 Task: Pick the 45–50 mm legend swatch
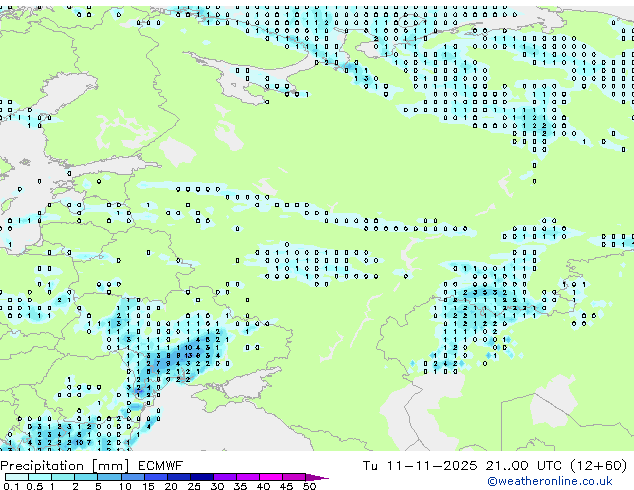click(x=294, y=477)
